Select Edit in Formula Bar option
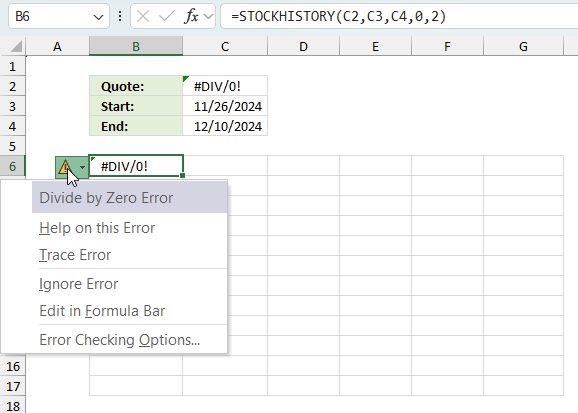Viewport: 578px width, 413px height. tap(102, 311)
